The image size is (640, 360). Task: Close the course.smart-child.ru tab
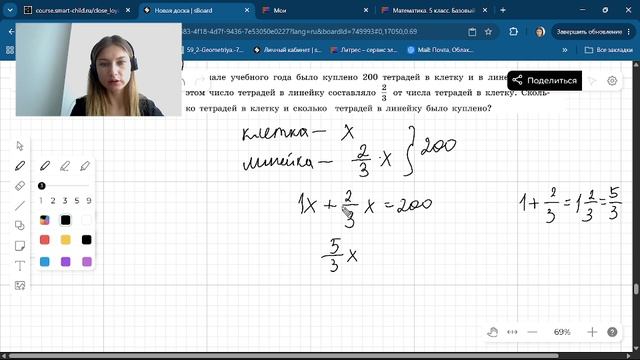tap(128, 10)
